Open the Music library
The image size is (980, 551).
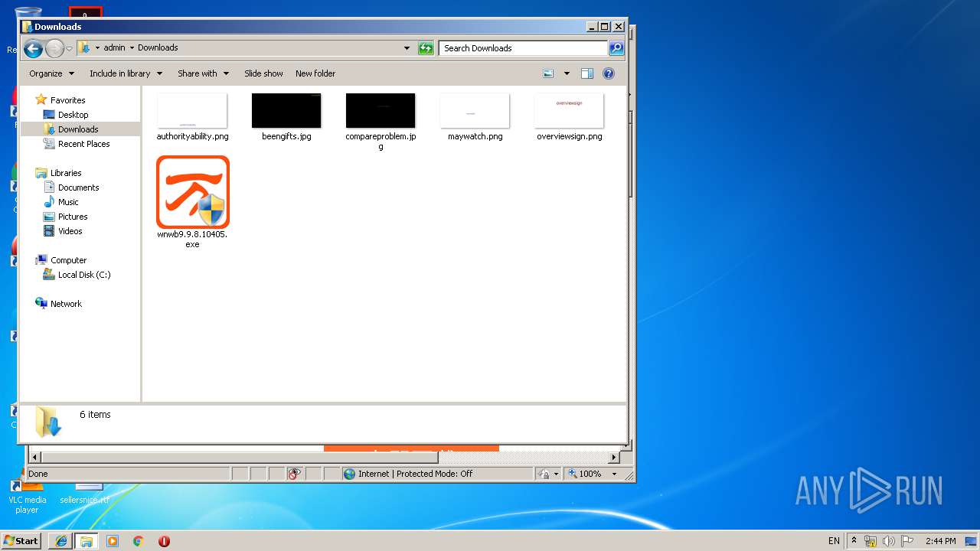pyautogui.click(x=68, y=202)
